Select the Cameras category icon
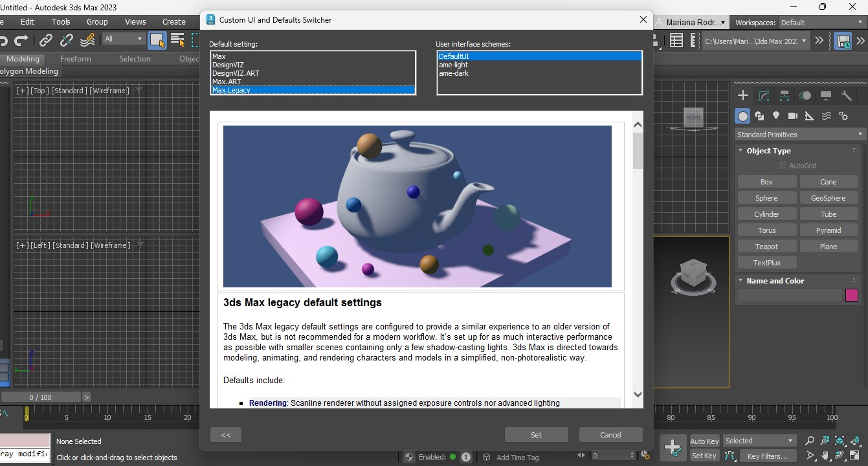 click(793, 116)
